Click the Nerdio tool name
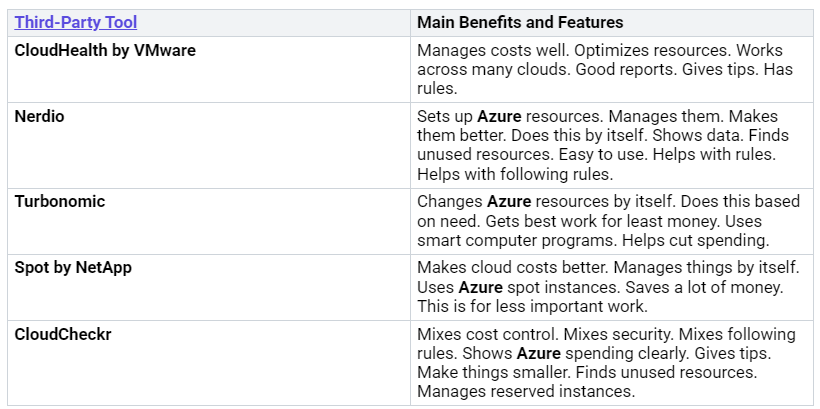 click(x=39, y=117)
